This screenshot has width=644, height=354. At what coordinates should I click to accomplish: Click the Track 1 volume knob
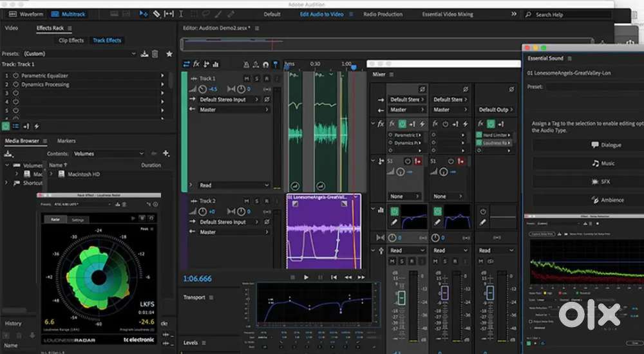click(x=202, y=89)
